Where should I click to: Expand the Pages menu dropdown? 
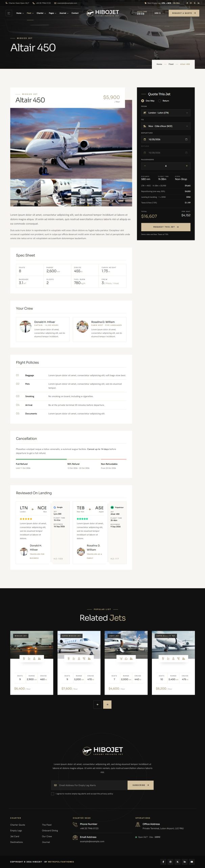(x=52, y=13)
